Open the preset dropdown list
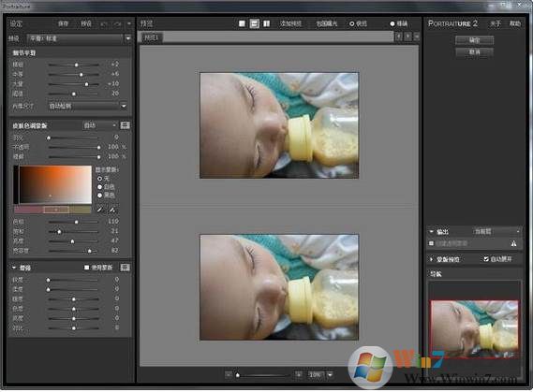The height and width of the screenshot is (392, 533). 127,38
